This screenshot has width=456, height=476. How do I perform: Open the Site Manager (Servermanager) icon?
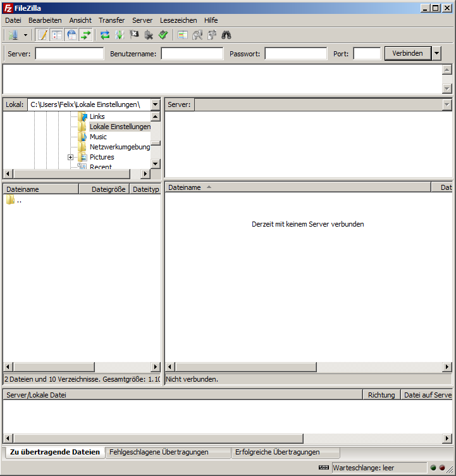pyautogui.click(x=13, y=35)
